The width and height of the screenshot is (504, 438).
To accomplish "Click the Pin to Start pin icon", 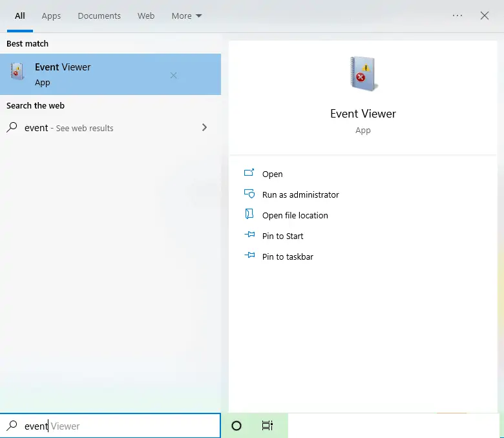I will pyautogui.click(x=249, y=235).
